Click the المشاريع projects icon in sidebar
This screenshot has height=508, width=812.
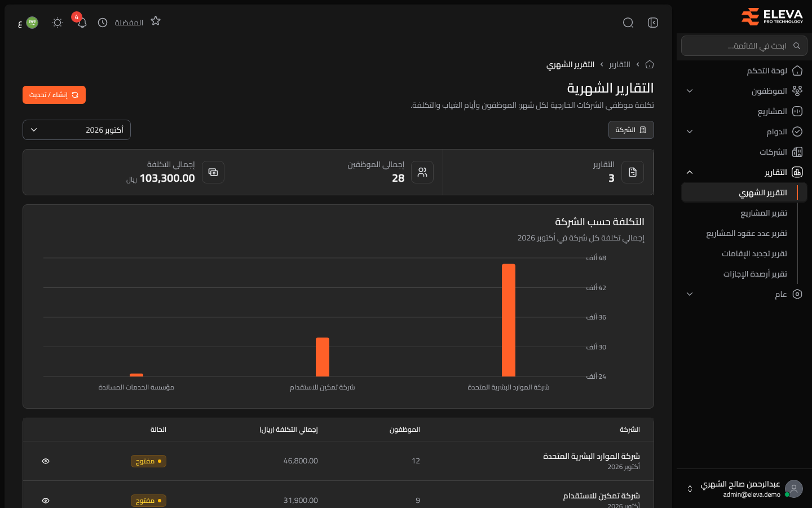797,111
